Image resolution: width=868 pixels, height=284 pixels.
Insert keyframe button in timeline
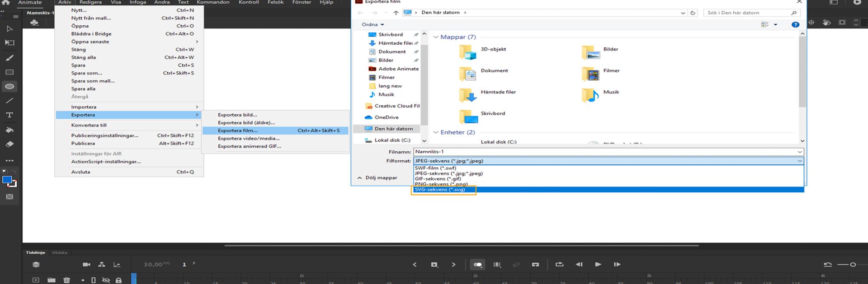point(434,265)
